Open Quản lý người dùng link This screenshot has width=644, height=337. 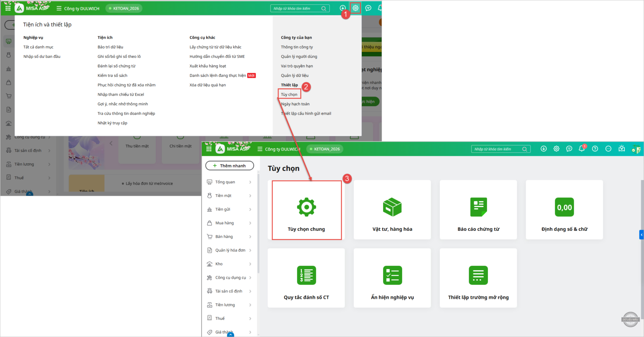click(299, 57)
